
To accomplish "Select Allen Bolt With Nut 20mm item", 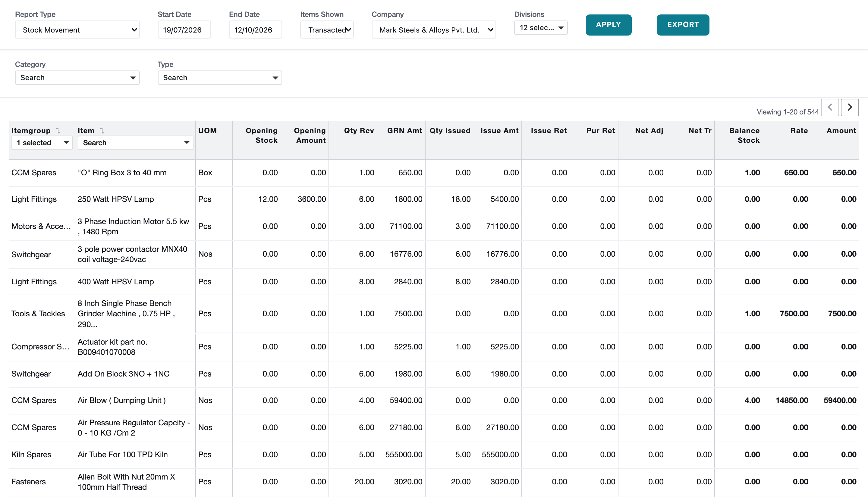I will point(127,482).
